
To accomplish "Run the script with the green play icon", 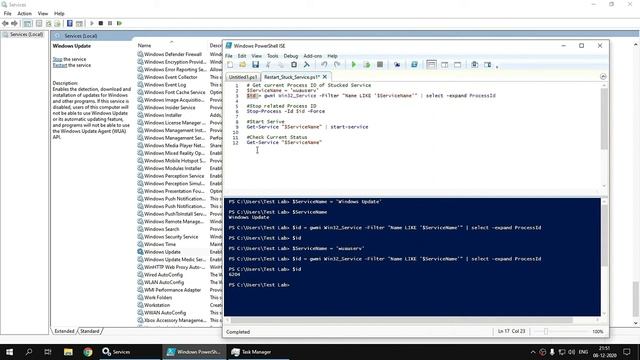I will (x=354, y=64).
